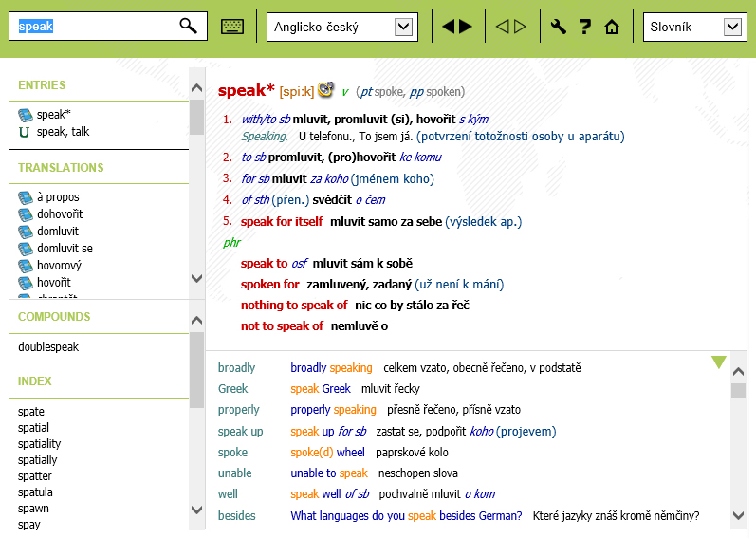Go back with the black left arrow
Screen dimensions: 756x538
449,27
